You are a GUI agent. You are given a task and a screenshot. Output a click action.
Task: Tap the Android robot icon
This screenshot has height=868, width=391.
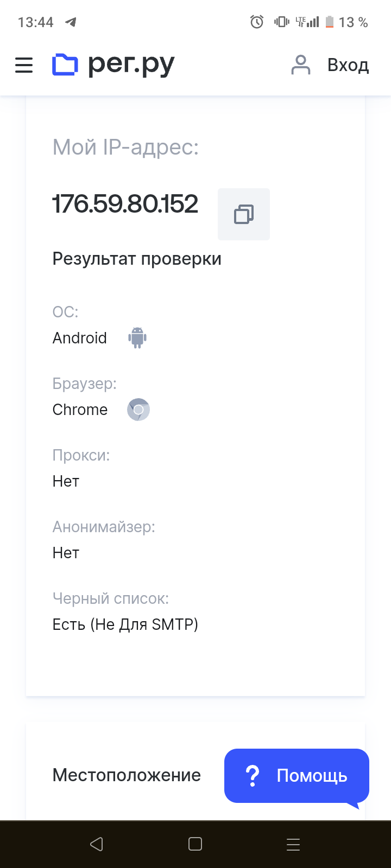coord(137,338)
